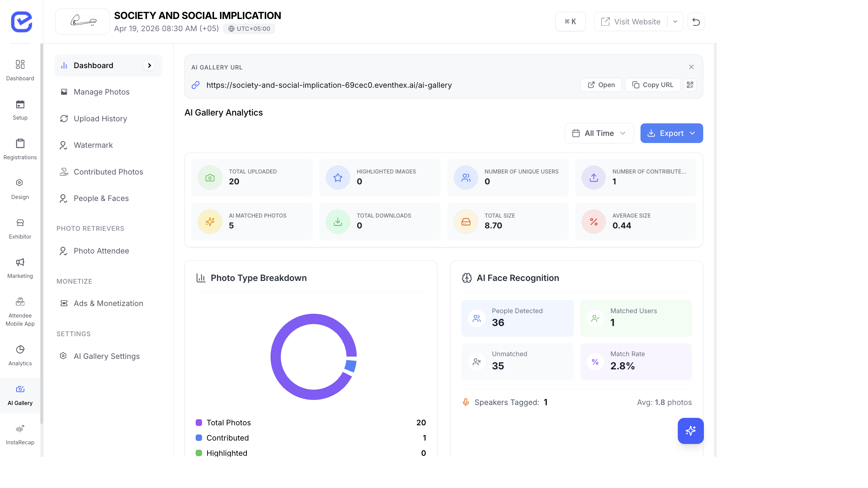Dismiss the AI Gallery URL banner
868x488 pixels.
point(691,67)
